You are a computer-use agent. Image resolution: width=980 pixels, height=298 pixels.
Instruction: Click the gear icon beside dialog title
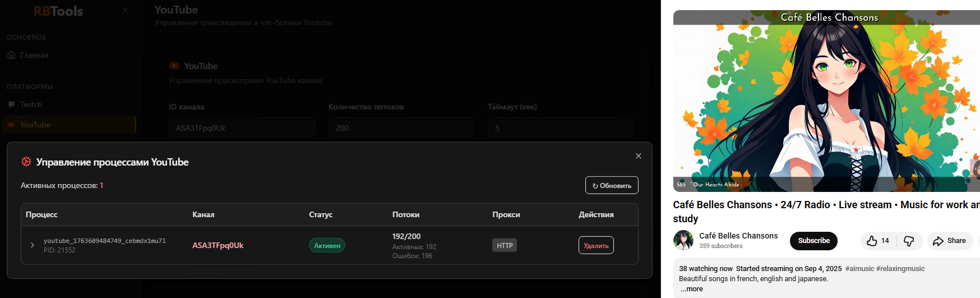click(x=26, y=162)
